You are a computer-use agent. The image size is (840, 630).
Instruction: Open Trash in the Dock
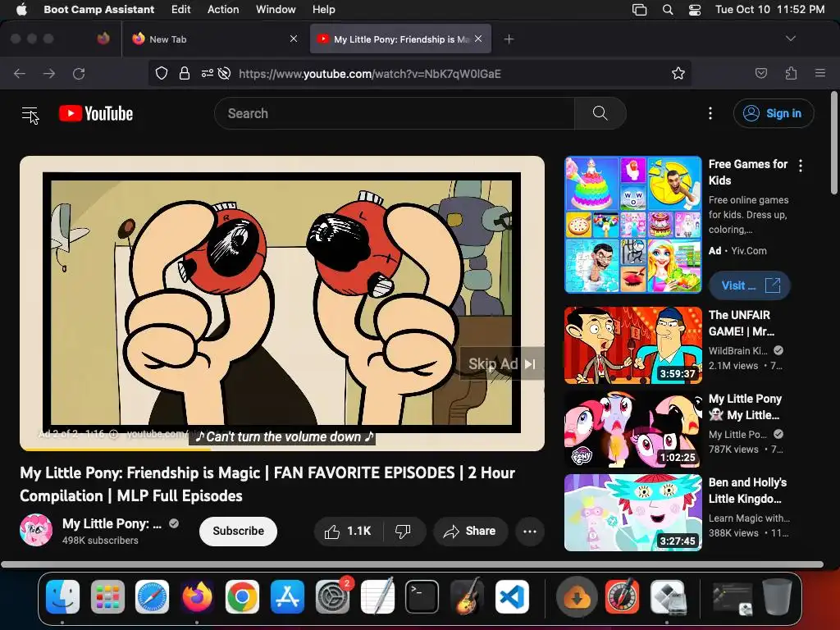pyautogui.click(x=777, y=596)
